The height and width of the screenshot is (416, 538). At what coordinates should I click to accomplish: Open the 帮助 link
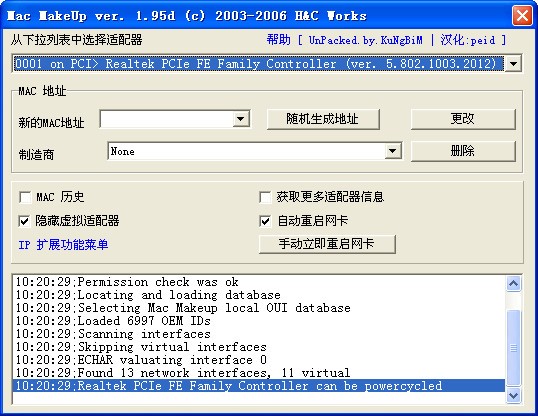278,40
